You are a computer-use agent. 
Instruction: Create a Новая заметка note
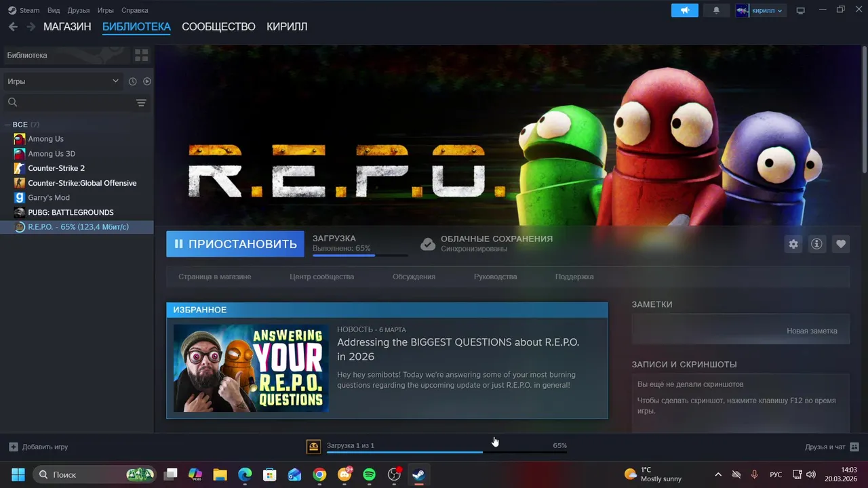(x=812, y=331)
